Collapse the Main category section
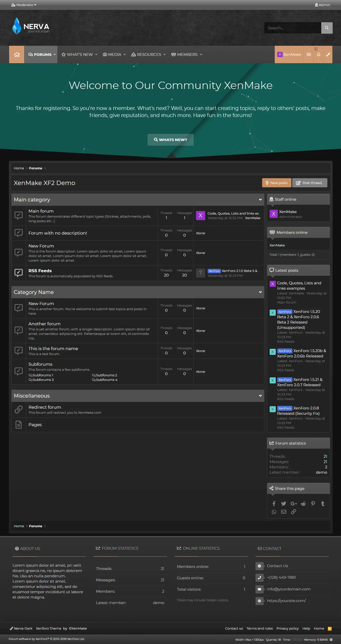Viewport: 341px width, 644px height. click(260, 200)
